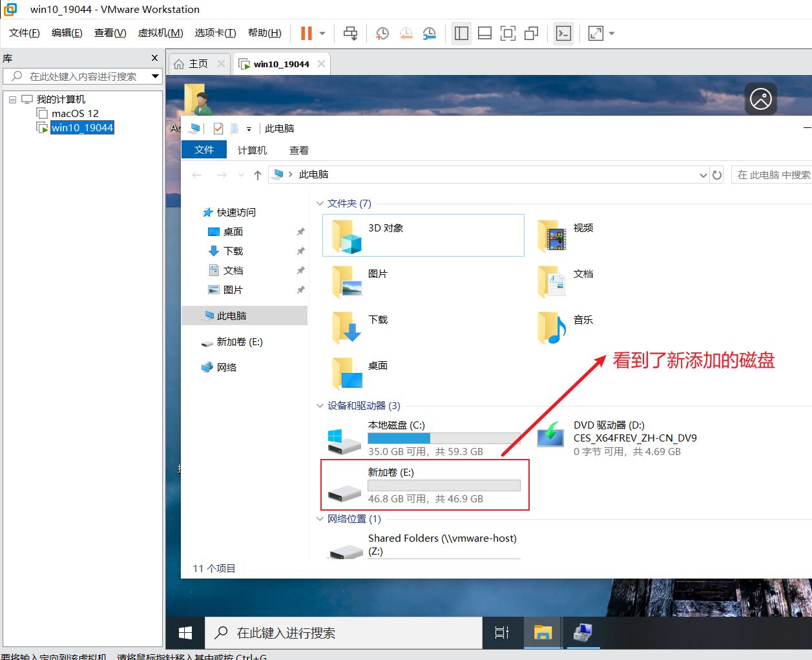Take a snapshot of the VM

point(382,33)
